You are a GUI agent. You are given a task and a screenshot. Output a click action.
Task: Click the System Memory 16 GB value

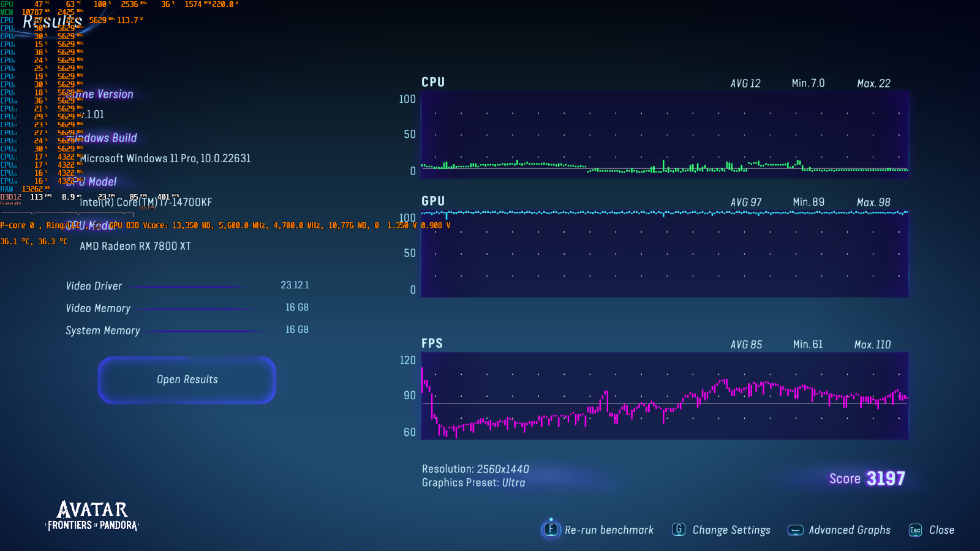click(297, 329)
